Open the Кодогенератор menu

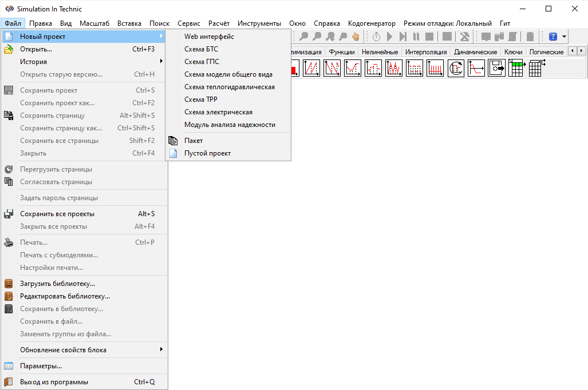click(x=372, y=23)
